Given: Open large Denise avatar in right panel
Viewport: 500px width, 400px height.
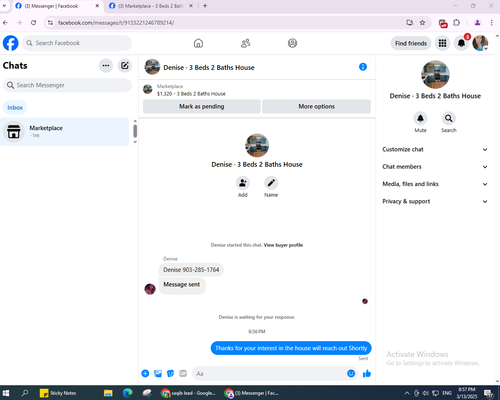Looking at the screenshot, I should (x=435, y=74).
